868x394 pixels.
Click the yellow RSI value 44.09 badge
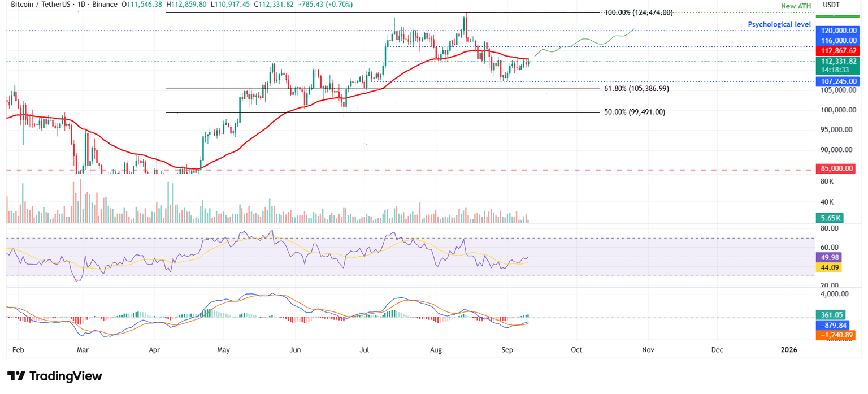pyautogui.click(x=828, y=267)
